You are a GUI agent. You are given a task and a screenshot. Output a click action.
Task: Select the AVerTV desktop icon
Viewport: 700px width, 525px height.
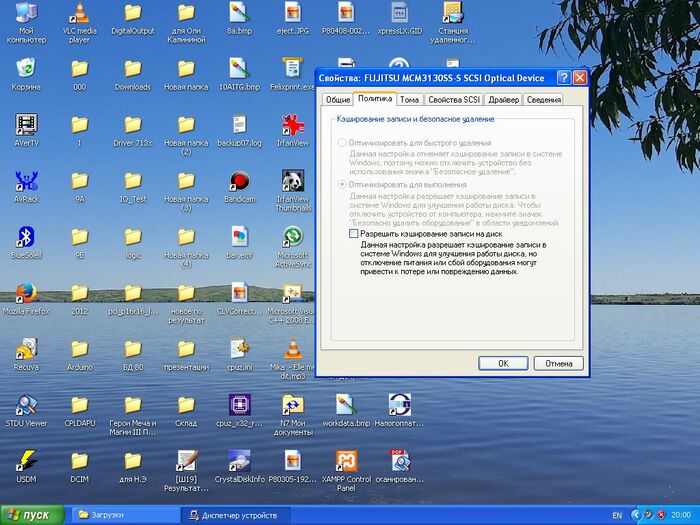(26, 125)
